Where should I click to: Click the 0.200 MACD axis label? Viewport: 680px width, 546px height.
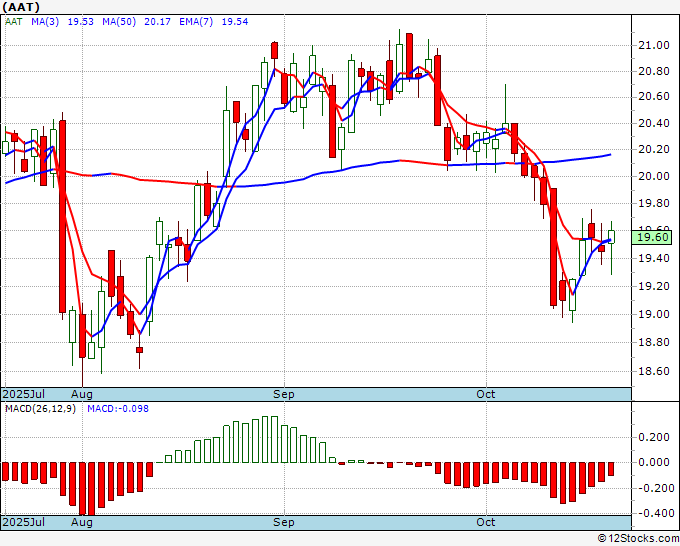click(654, 437)
